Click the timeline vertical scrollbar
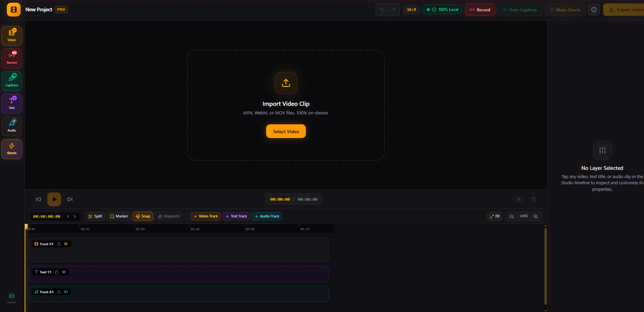Image resolution: width=644 pixels, height=312 pixels. 546,266
